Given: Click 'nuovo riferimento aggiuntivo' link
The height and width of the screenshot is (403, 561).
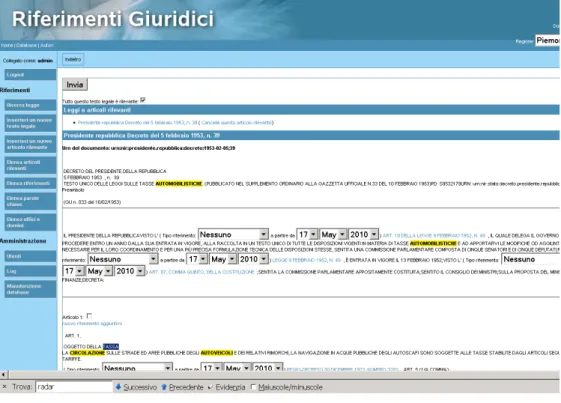Looking at the screenshot, I should [92, 324].
